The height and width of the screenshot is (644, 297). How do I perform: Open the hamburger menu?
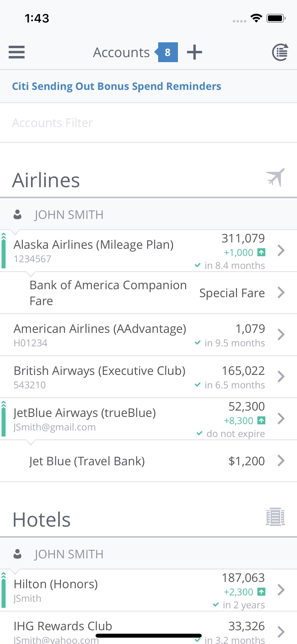(16, 52)
